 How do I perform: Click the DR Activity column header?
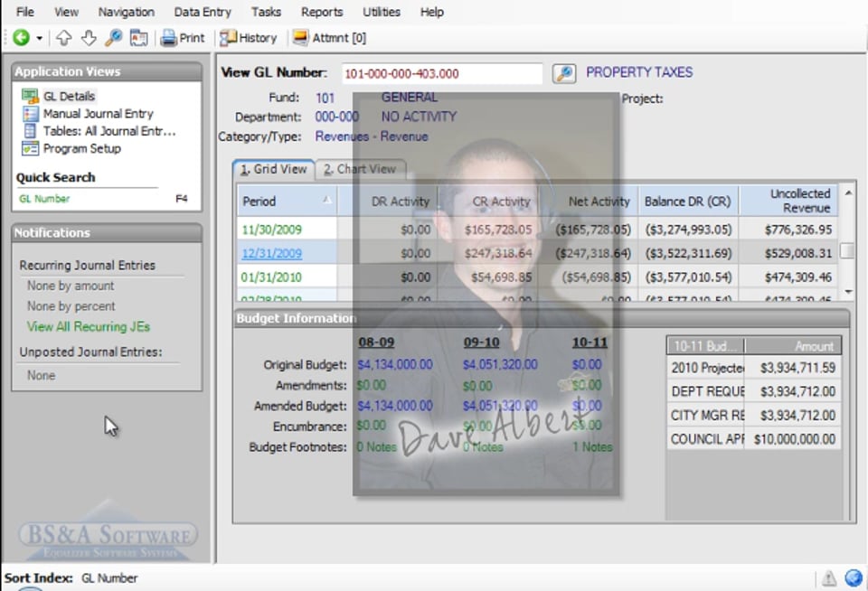click(387, 201)
